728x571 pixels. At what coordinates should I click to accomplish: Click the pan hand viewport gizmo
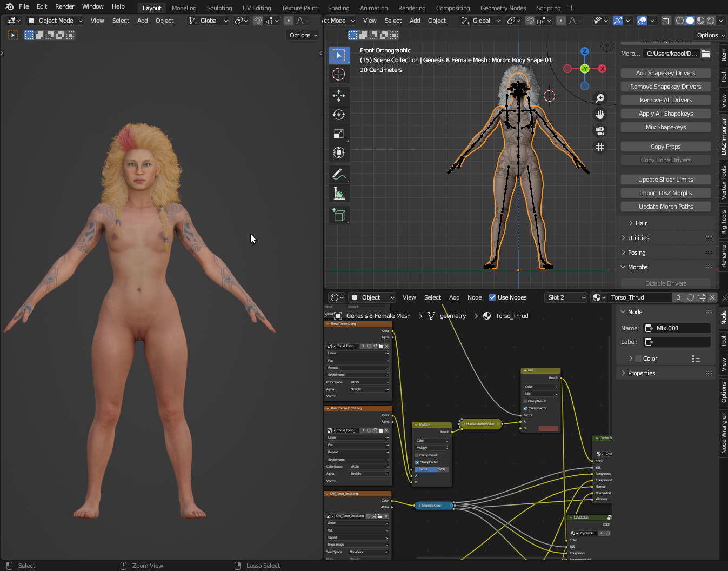(600, 115)
